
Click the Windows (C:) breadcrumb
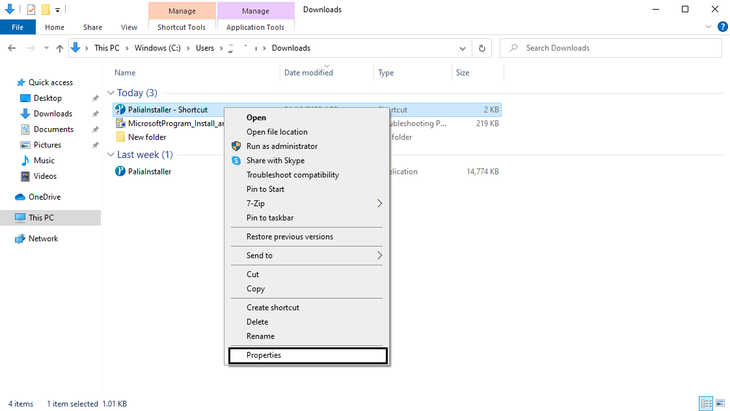tap(157, 48)
